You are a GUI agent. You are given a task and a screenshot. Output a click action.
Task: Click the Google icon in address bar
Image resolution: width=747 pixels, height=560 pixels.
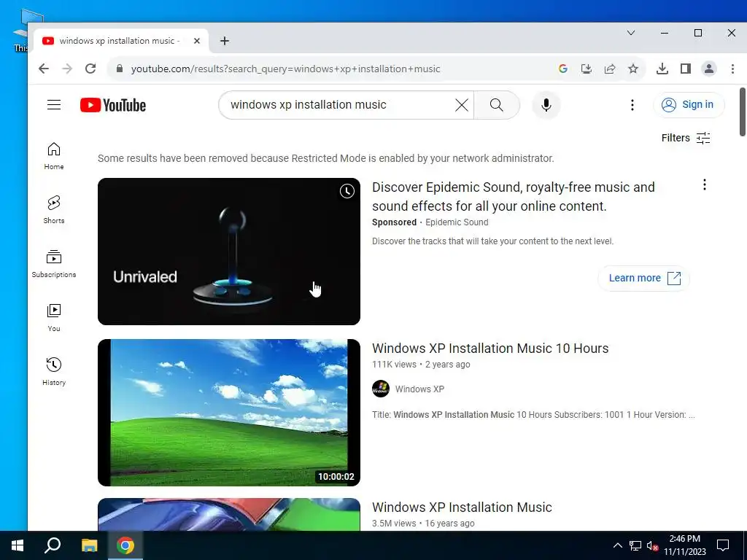563,69
